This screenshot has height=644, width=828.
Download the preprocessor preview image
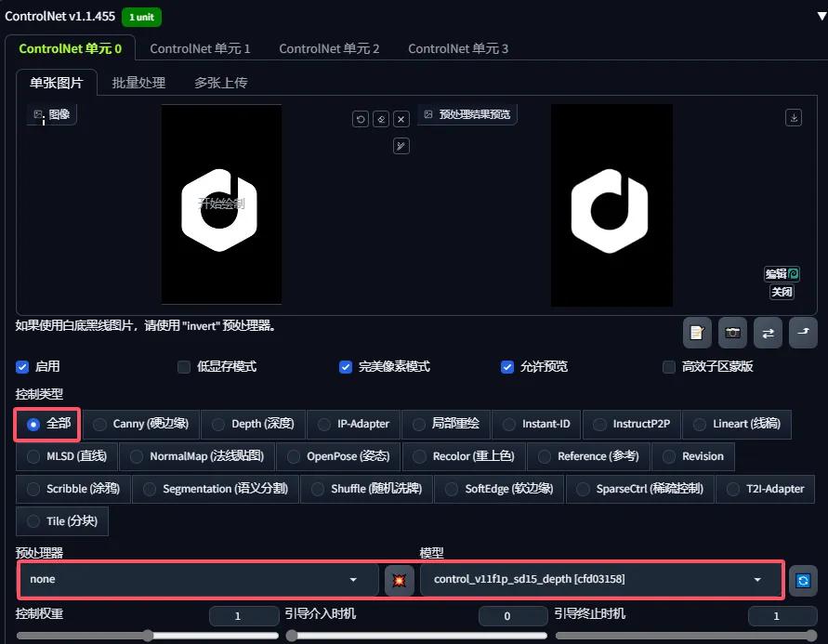pos(793,117)
